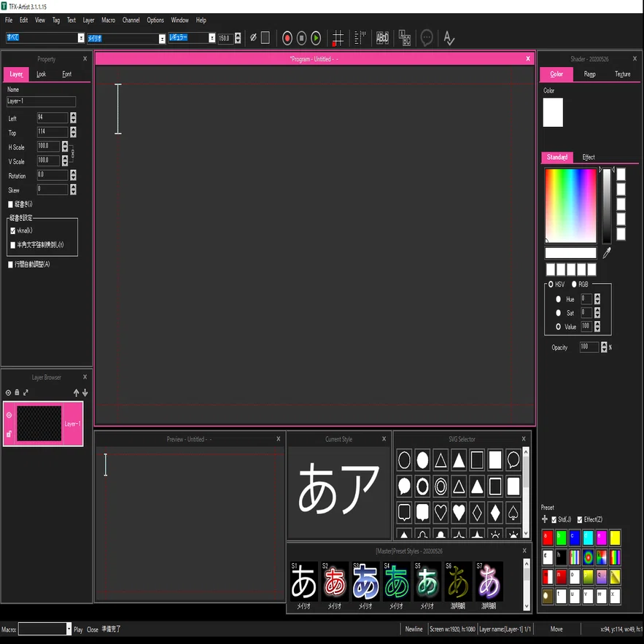This screenshot has width=644, height=644.
Task: Click the green play button in toolbar
Action: (x=316, y=38)
